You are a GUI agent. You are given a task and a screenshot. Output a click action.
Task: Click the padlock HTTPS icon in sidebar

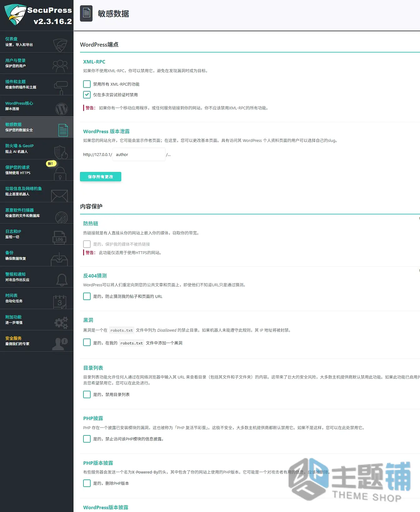(60, 173)
